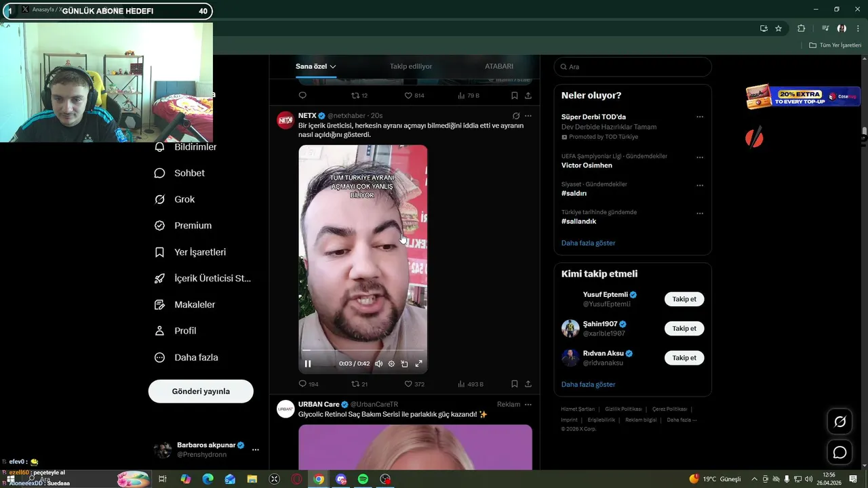Open Sohbet in sidebar

(180, 173)
